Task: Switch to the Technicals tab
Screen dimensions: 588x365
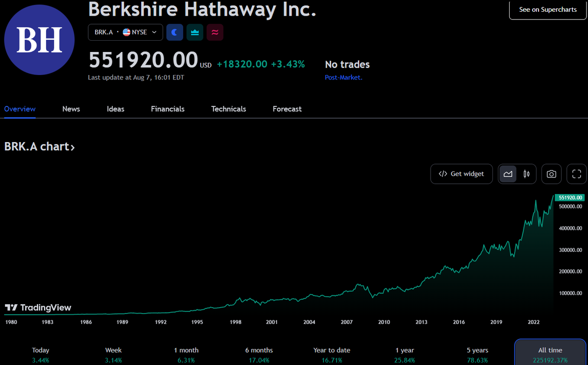Action: coord(228,109)
